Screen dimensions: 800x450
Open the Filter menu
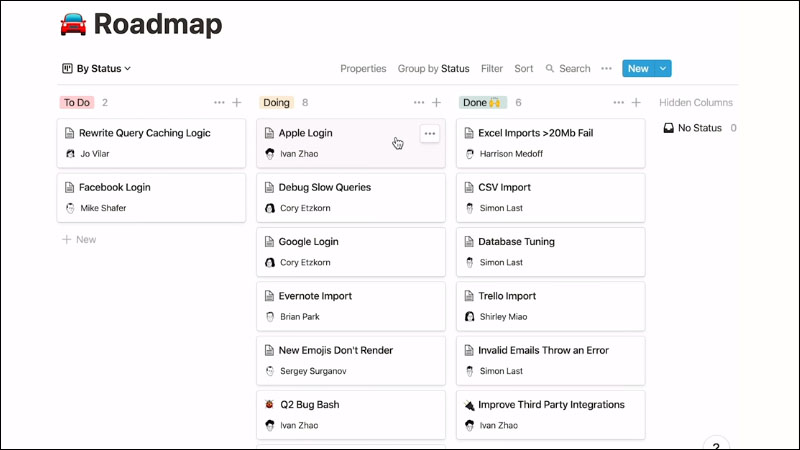tap(492, 69)
